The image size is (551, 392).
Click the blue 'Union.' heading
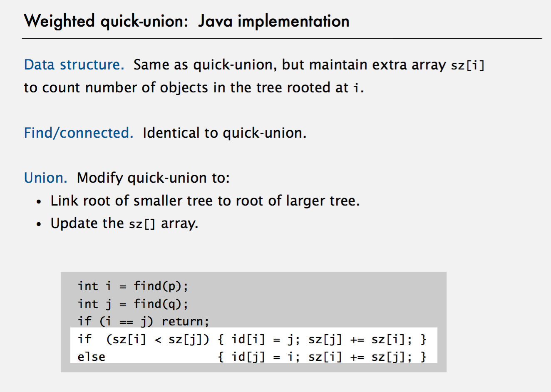[45, 178]
